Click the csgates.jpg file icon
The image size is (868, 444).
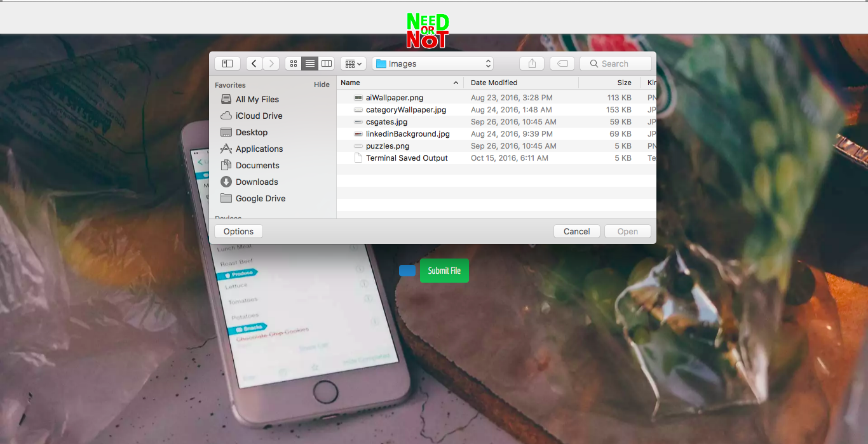click(358, 122)
